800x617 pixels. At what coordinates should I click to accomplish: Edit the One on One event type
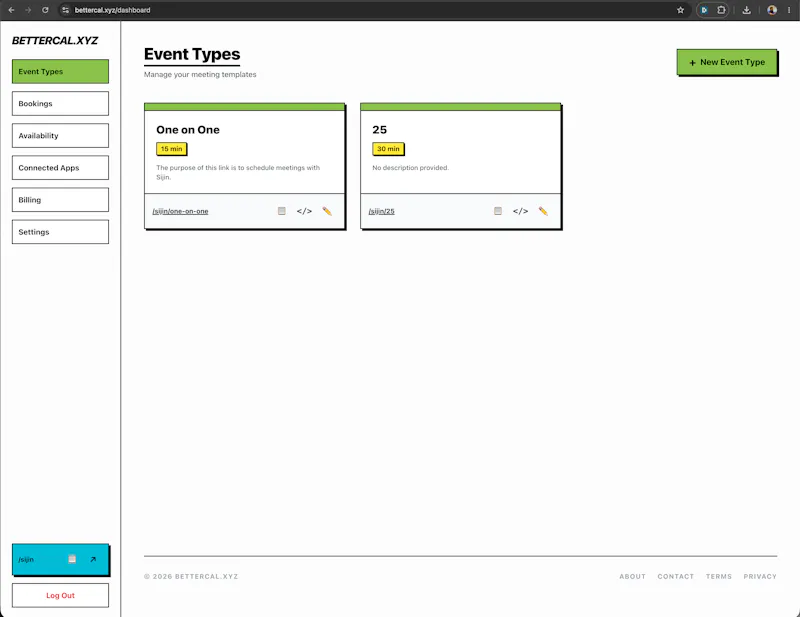(x=327, y=211)
